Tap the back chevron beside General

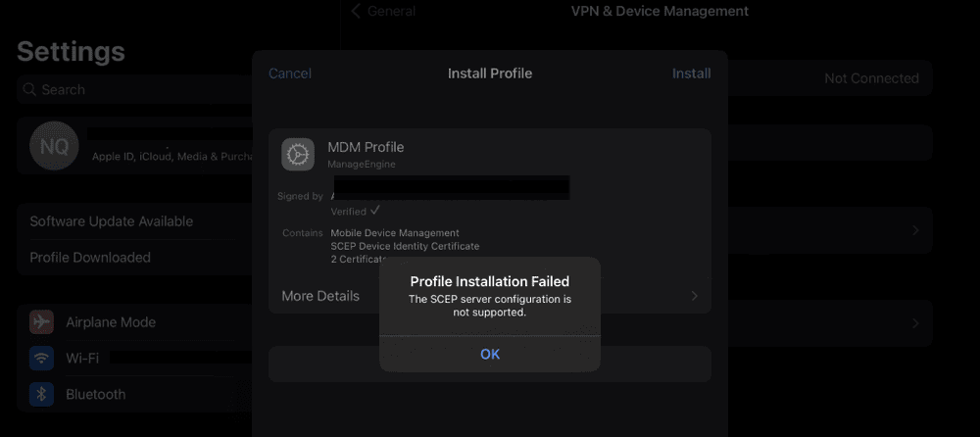[356, 11]
